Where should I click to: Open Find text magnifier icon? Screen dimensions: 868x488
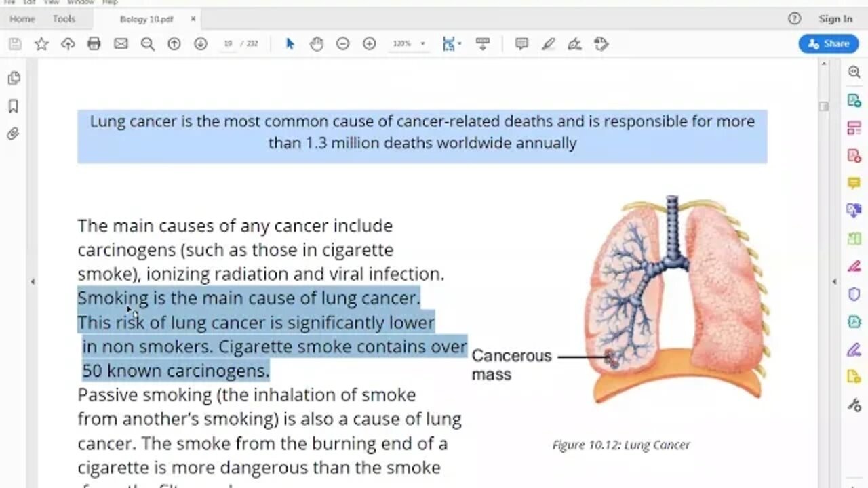coord(147,44)
